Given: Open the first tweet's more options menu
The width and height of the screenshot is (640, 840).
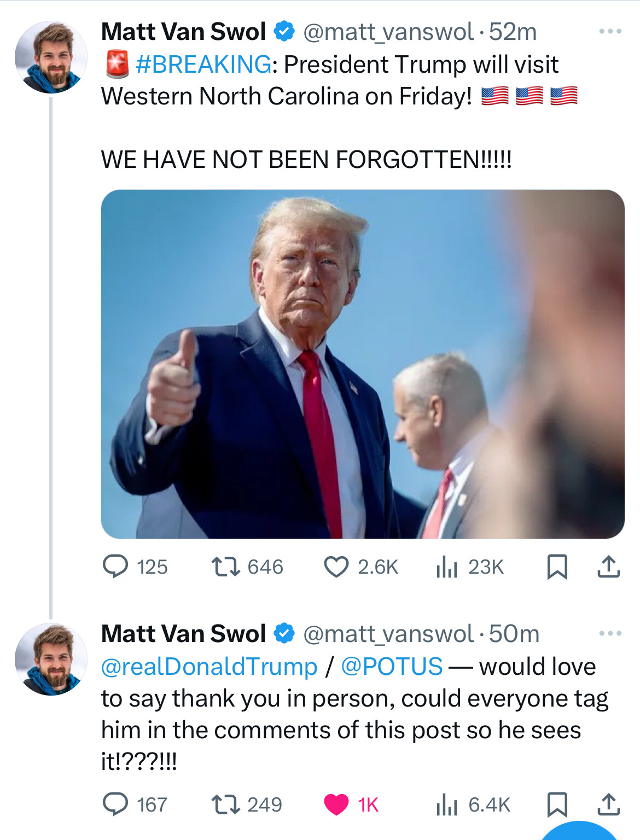Looking at the screenshot, I should click(x=610, y=32).
